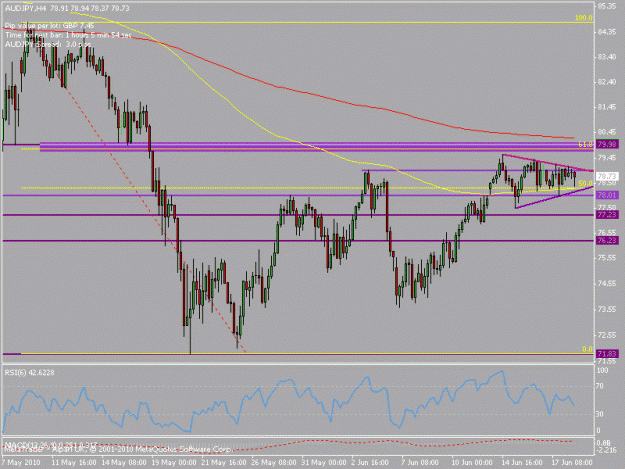
Task: Click the 83.40 price axis label
Action: pyautogui.click(x=607, y=57)
